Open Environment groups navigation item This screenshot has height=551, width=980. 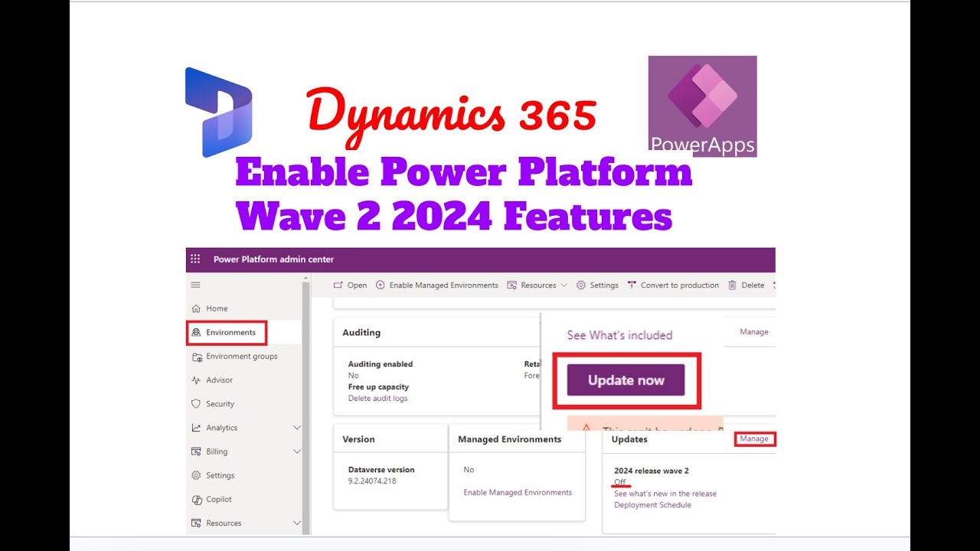click(x=241, y=356)
